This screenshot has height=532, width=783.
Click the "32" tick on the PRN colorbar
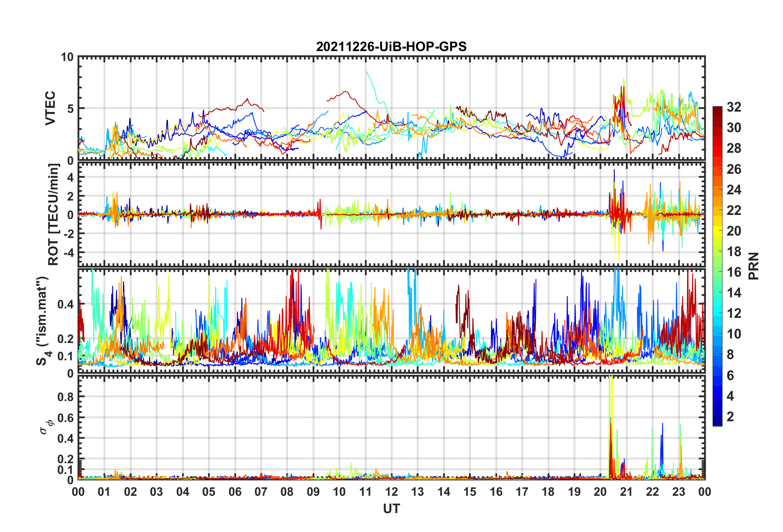734,107
